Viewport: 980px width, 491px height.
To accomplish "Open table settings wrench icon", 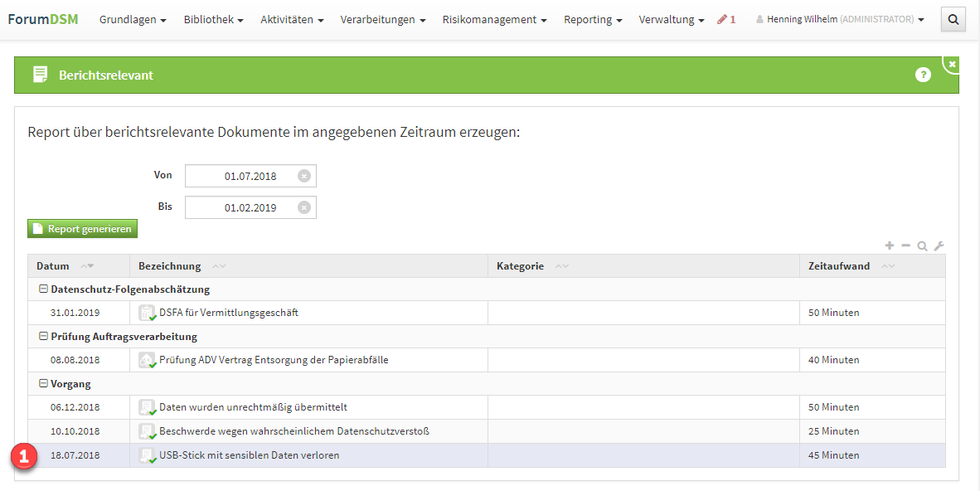I will [939, 246].
